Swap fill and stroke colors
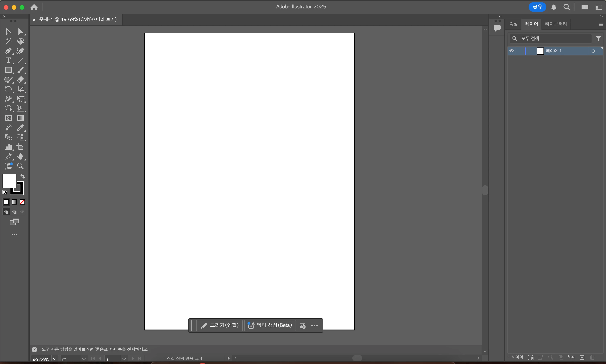This screenshot has width=606, height=364. [x=22, y=176]
